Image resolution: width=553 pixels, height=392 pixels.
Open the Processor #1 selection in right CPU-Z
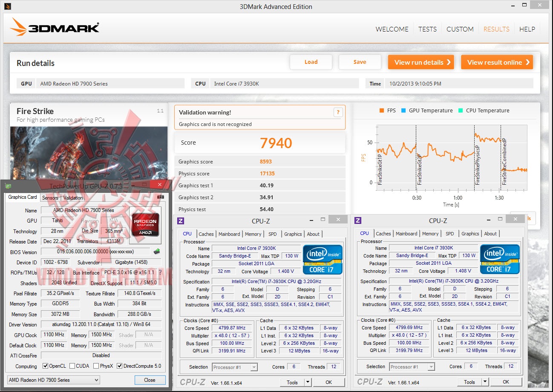(x=412, y=366)
